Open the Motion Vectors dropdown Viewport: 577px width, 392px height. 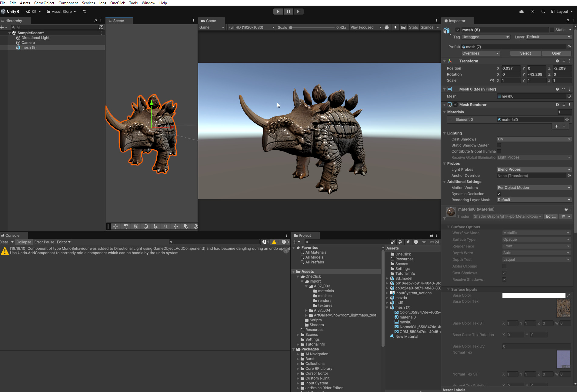tap(534, 188)
